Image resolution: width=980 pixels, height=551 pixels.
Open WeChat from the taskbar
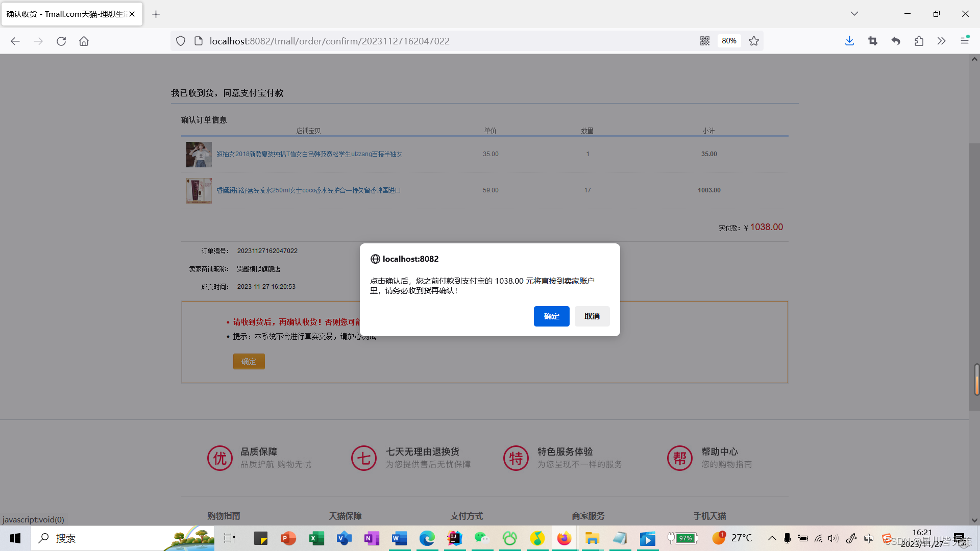click(482, 538)
